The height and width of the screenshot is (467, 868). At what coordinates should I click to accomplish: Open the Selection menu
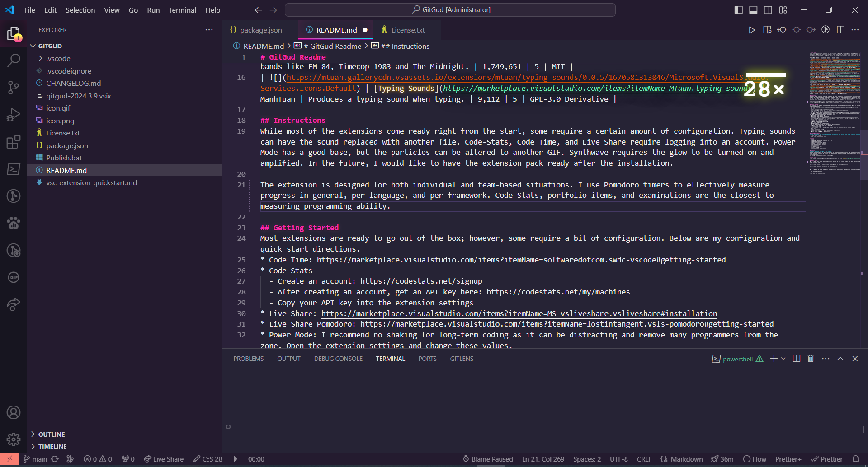(x=80, y=10)
